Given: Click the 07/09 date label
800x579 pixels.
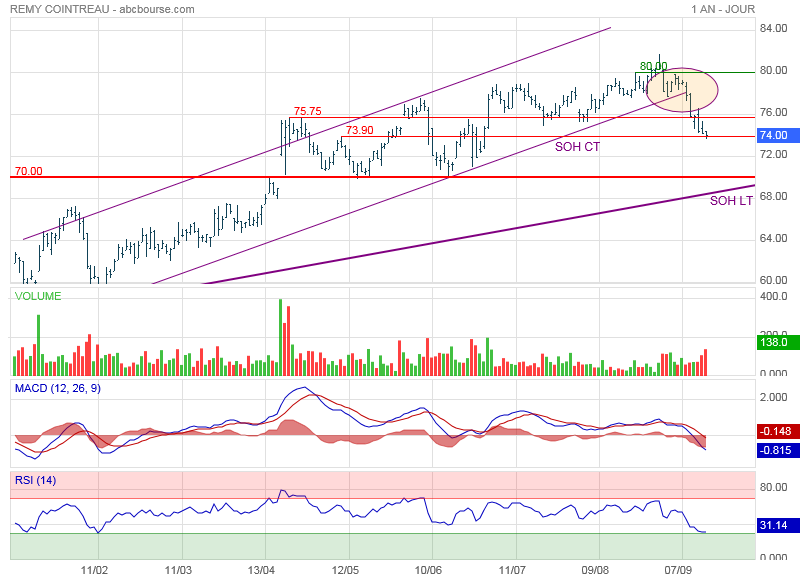Looking at the screenshot, I should click(x=678, y=570).
